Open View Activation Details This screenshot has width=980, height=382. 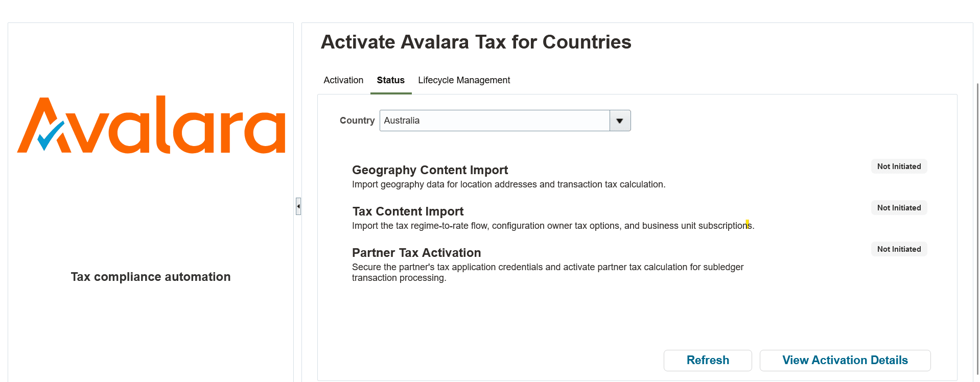[x=845, y=360]
